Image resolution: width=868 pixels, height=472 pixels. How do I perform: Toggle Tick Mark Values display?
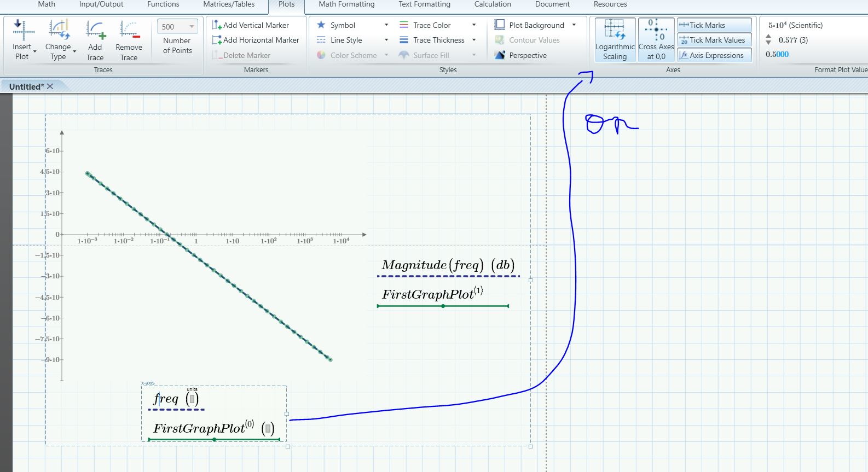714,40
